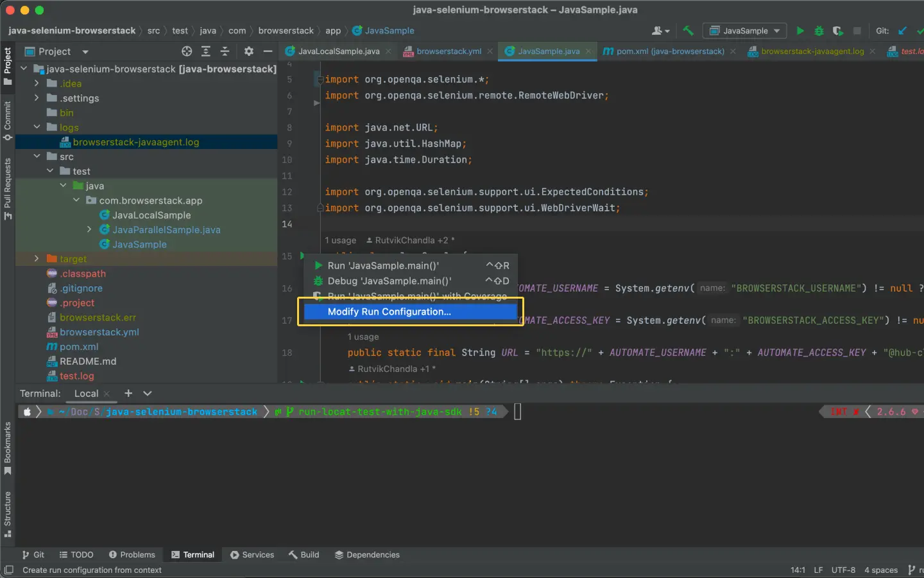Switch to the browserstack.yml editor tab
The width and height of the screenshot is (924, 578).
click(x=448, y=51)
